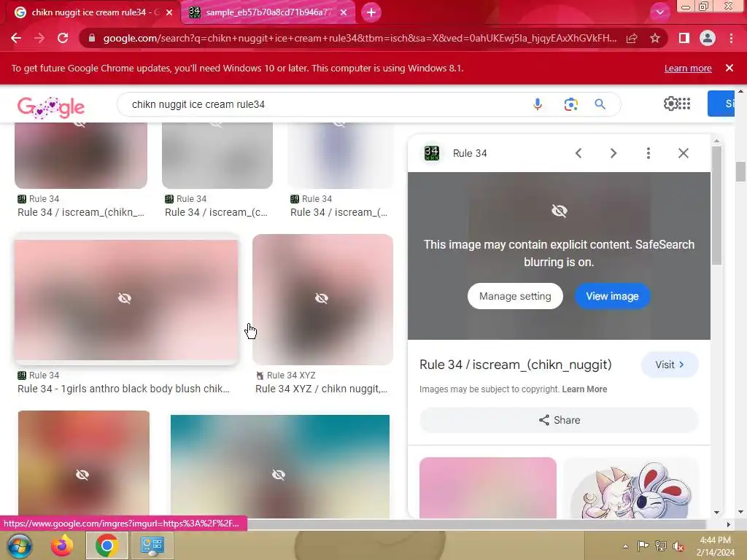Open a new tab with the plus button
The image size is (747, 560).
[371, 12]
